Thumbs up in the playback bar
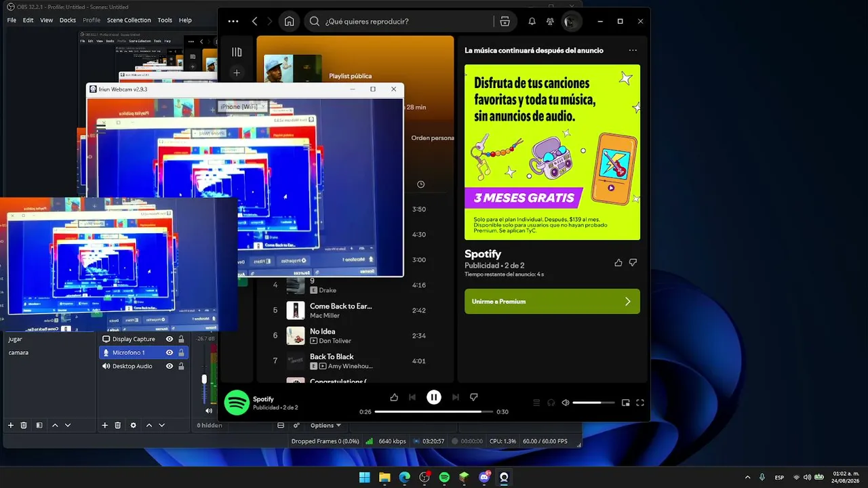 [394, 397]
